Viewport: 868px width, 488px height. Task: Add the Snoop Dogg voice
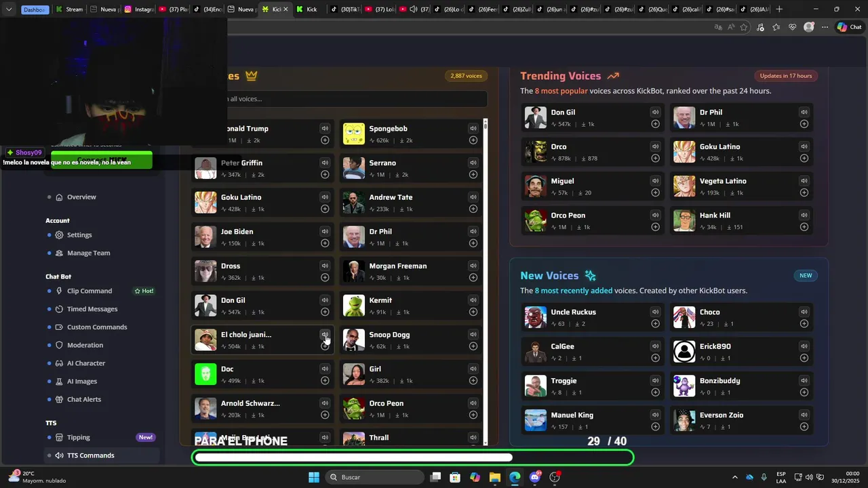(473, 346)
